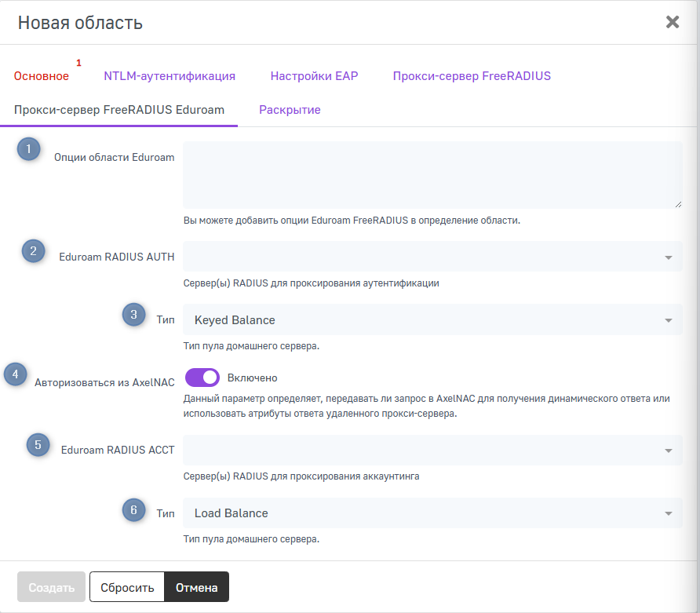
Task: Go to the Настройки EAP tab
Action: coord(314,76)
